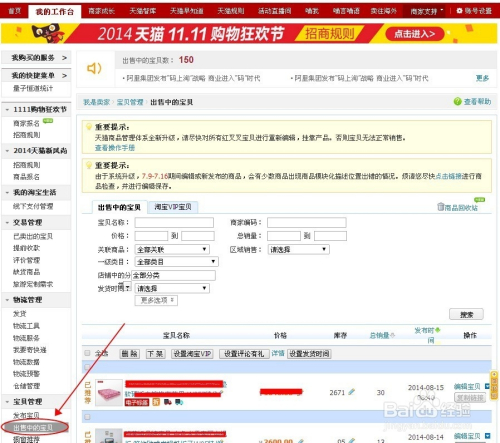Select the 出售中的宝贝 tab

119,207
